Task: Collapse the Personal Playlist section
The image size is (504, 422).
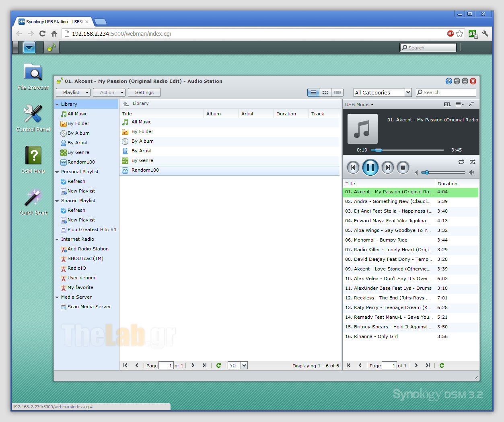Action: click(57, 172)
